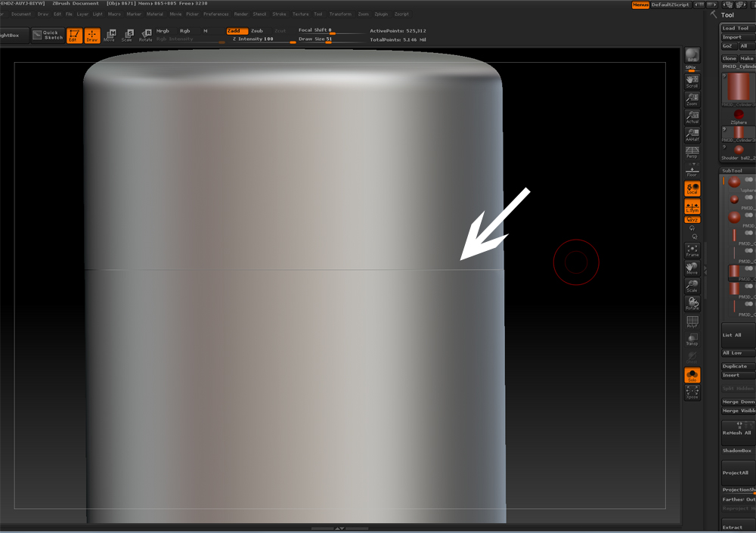Click the Quick Sketch button
The width and height of the screenshot is (756, 533).
[48, 36]
